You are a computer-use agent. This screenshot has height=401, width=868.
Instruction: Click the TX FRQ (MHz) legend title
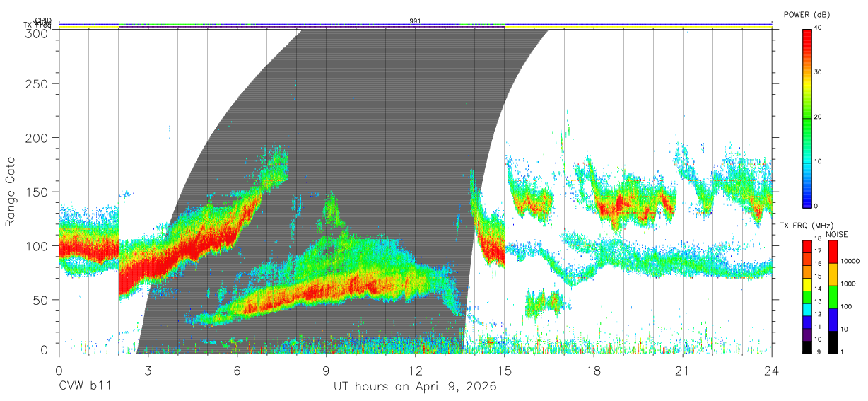click(x=806, y=226)
